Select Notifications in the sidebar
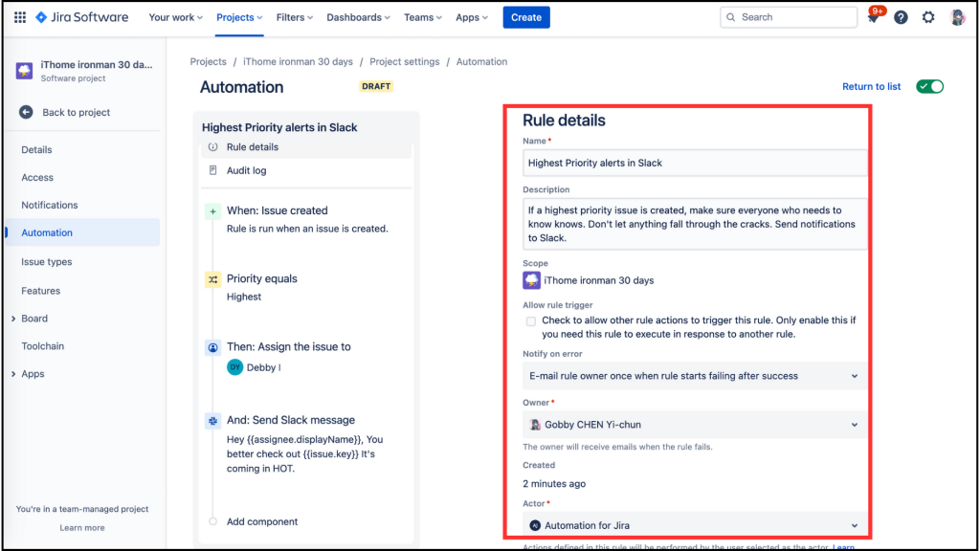Image resolution: width=980 pixels, height=551 pixels. pyautogui.click(x=50, y=205)
